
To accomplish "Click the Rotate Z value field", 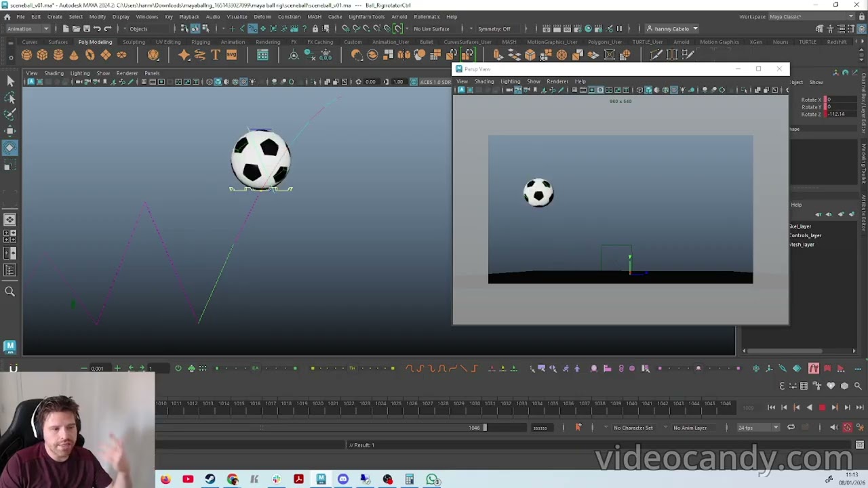I will (841, 114).
